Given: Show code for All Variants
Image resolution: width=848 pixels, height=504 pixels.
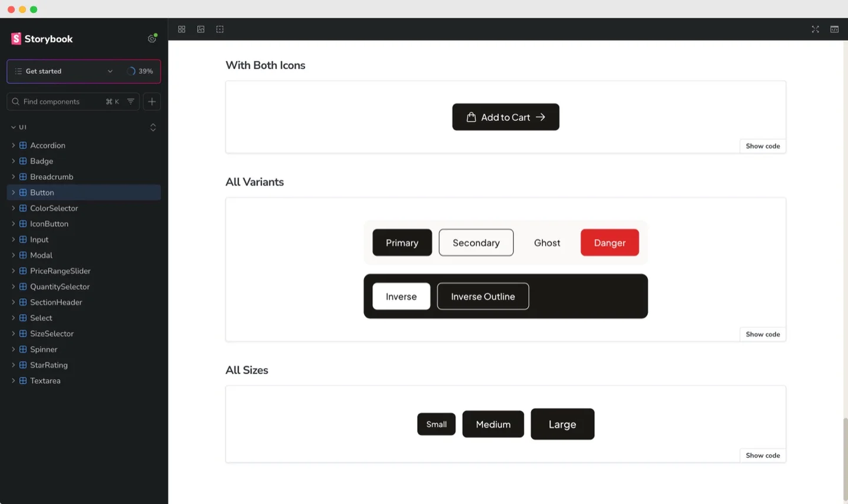Looking at the screenshot, I should click(x=763, y=334).
